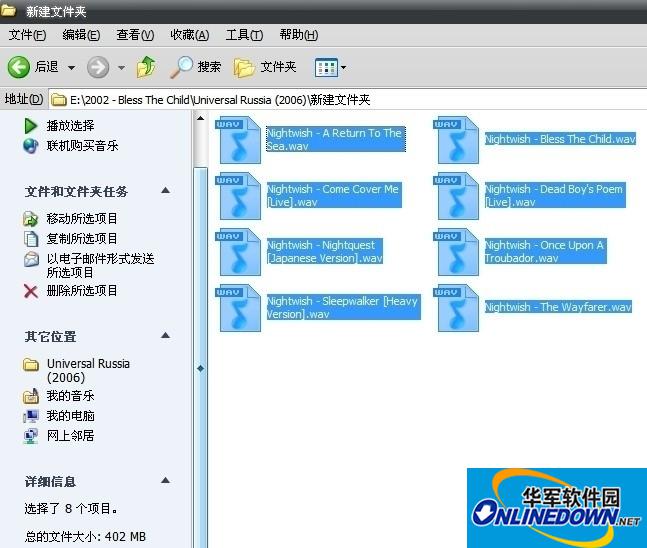This screenshot has width=647, height=548.
Task: Click the My Computer monitor icon
Action: 31,416
